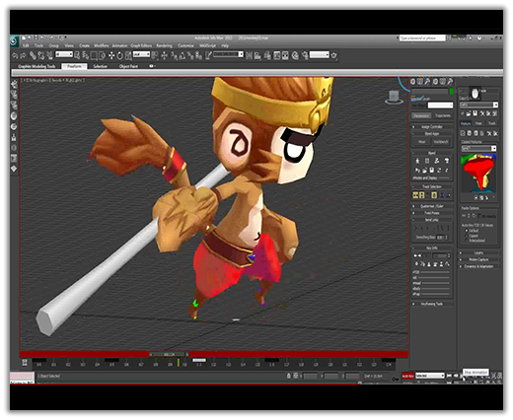
Task: Open the Material Editor icon
Action: pos(295,55)
